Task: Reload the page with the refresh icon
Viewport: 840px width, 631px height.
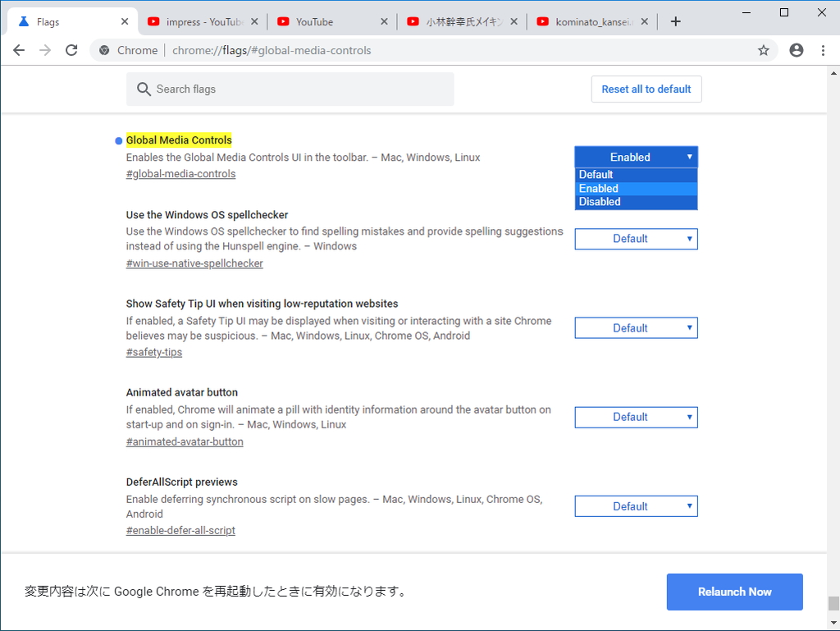Action: click(x=71, y=50)
